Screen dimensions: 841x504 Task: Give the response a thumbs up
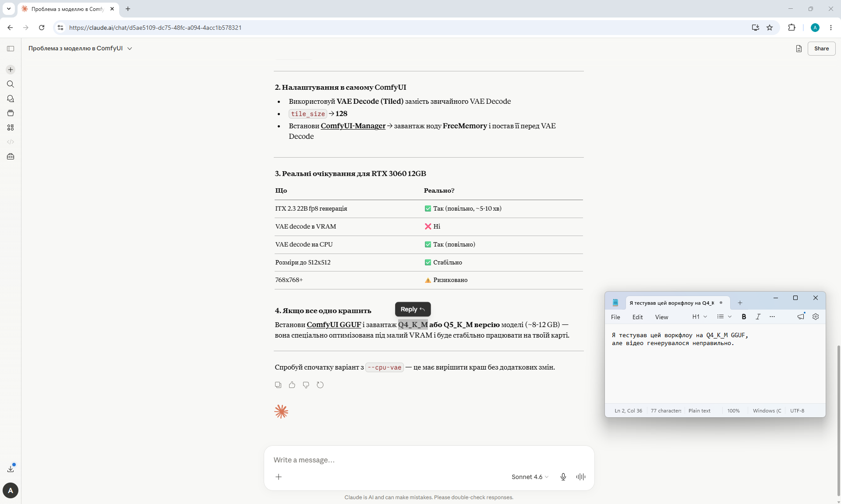point(292,385)
